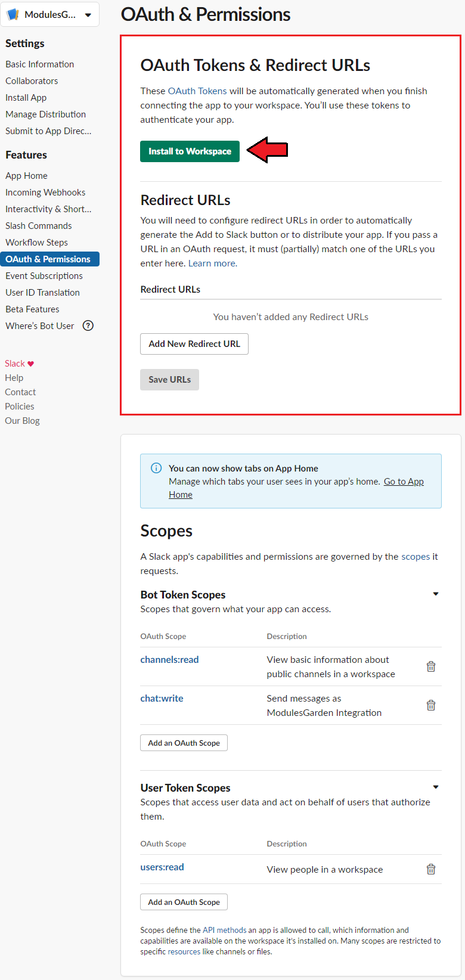Image resolution: width=465 pixels, height=980 pixels.
Task: Go to Workflow Steps page
Action: pyautogui.click(x=37, y=242)
